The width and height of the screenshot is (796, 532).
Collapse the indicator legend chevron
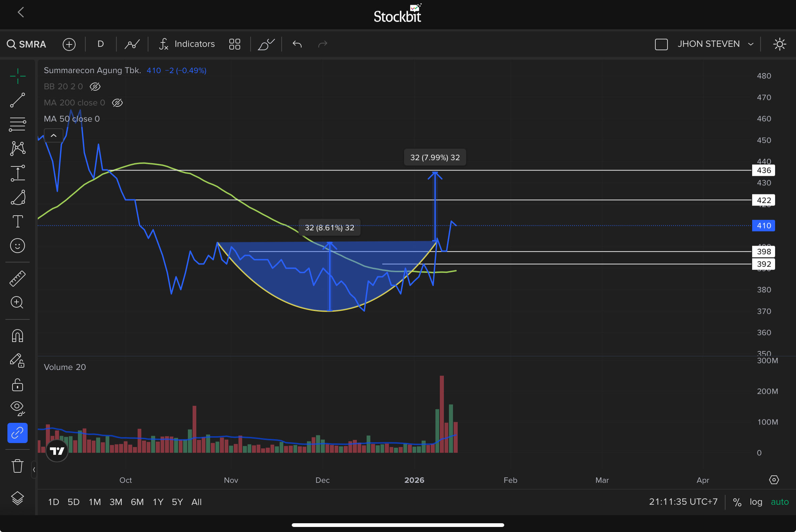click(53, 136)
